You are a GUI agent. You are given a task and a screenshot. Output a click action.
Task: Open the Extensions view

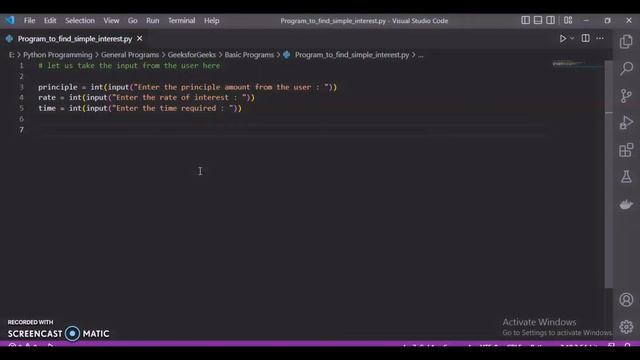click(626, 150)
